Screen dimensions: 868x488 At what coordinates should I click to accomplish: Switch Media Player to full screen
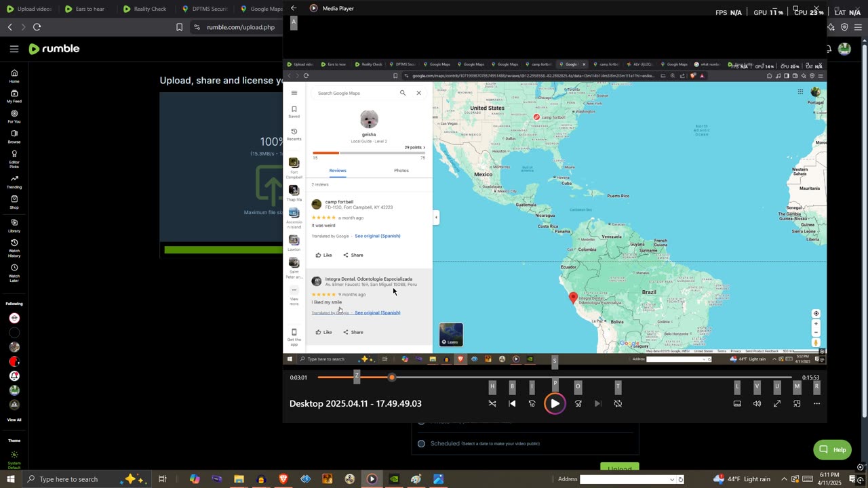pyautogui.click(x=777, y=403)
